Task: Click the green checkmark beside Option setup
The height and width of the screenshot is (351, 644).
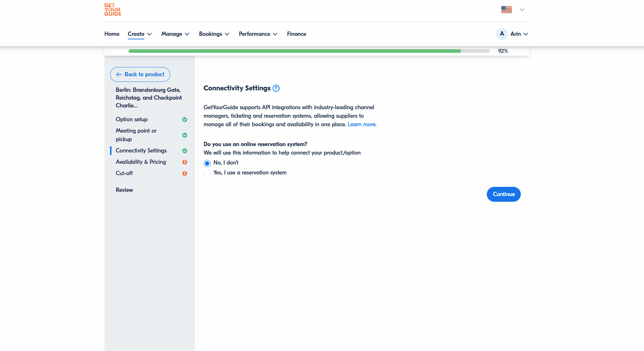Action: coord(184,119)
